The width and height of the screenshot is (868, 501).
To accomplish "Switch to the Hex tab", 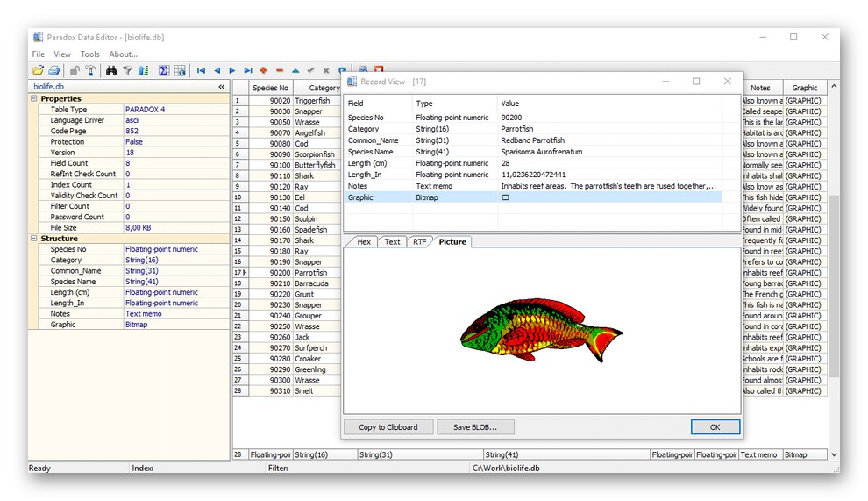I will [x=363, y=242].
